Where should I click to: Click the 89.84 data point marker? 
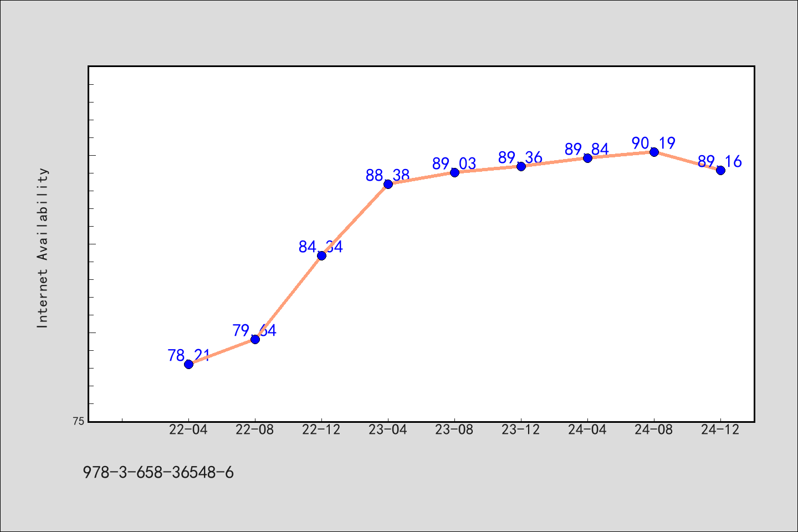click(587, 158)
